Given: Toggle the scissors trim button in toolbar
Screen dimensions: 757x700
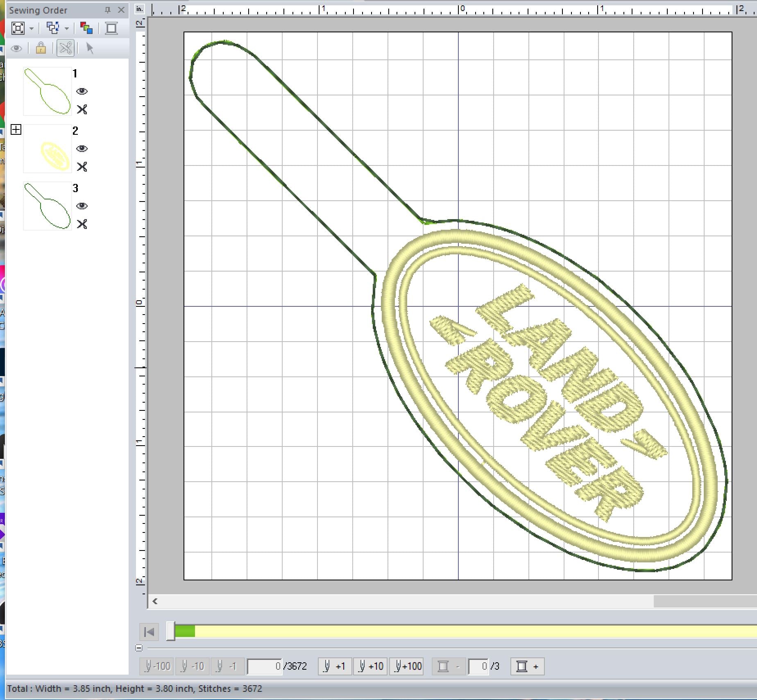Looking at the screenshot, I should point(66,48).
